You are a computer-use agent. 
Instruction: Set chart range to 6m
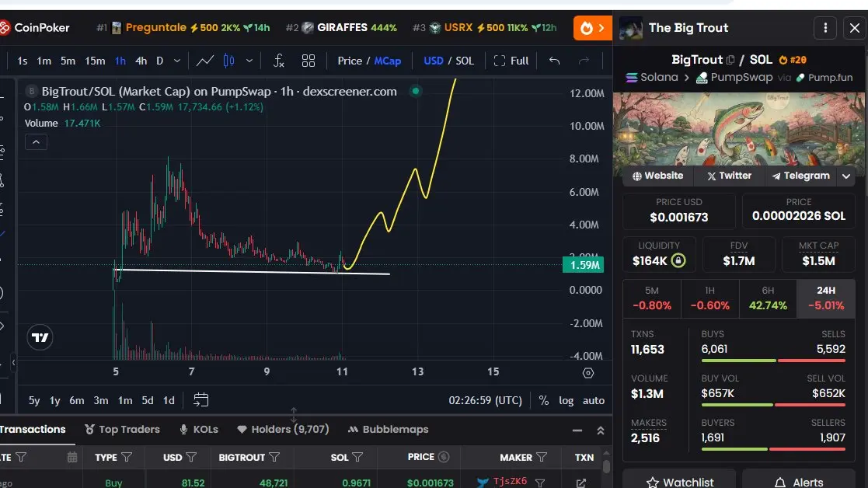(77, 400)
